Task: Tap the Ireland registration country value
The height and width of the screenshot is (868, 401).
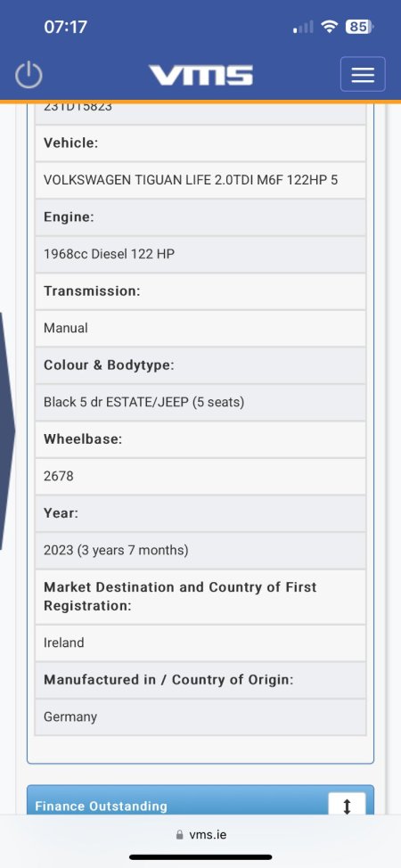Action: tap(64, 643)
